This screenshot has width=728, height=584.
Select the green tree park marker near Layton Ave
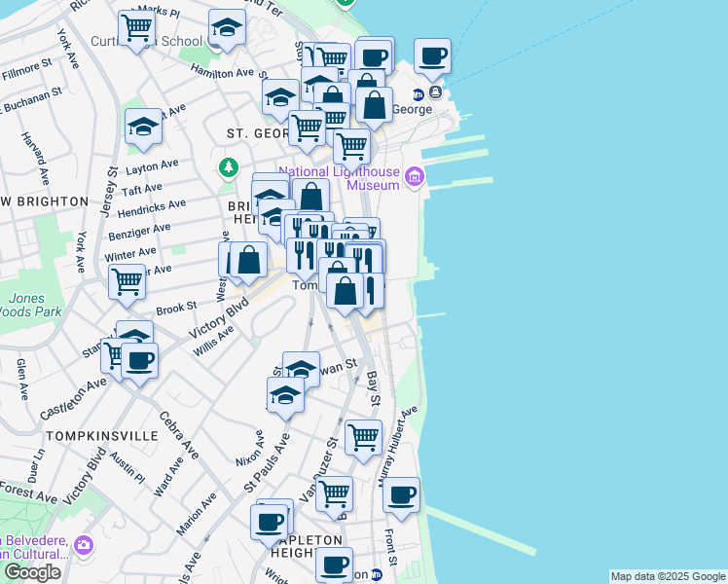tap(229, 168)
